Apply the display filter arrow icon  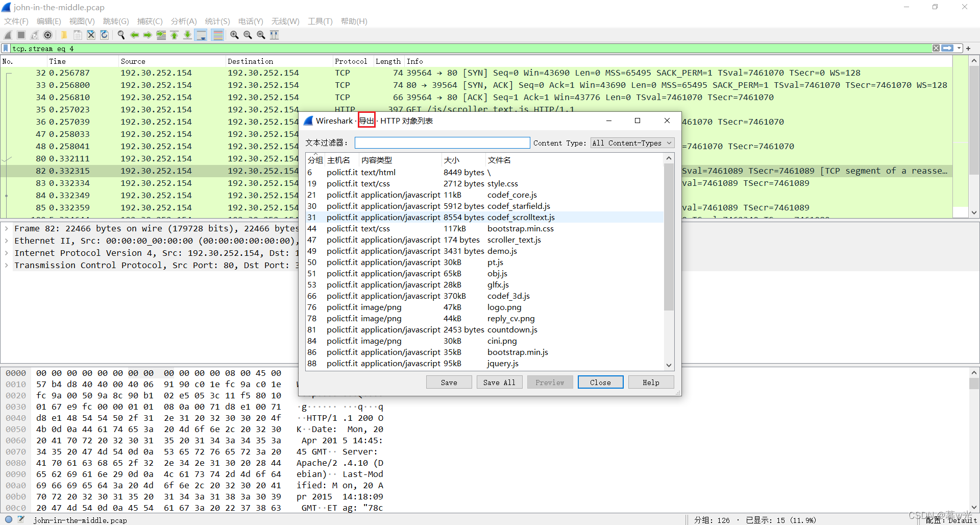point(947,48)
